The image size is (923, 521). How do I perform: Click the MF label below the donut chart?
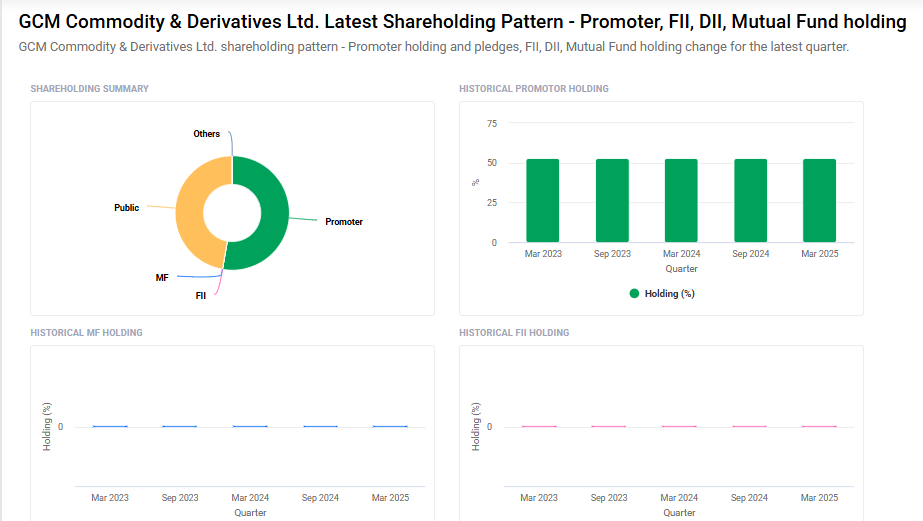coord(162,278)
